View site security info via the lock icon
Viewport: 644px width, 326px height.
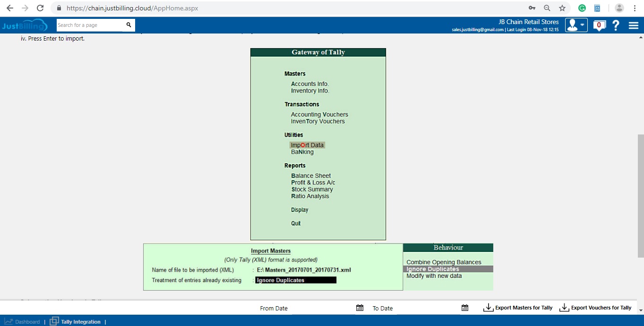(59, 8)
